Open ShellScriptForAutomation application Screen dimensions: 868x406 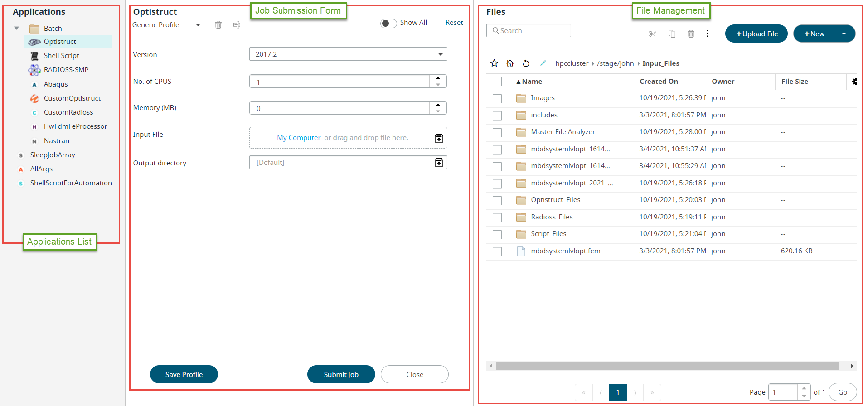point(71,183)
